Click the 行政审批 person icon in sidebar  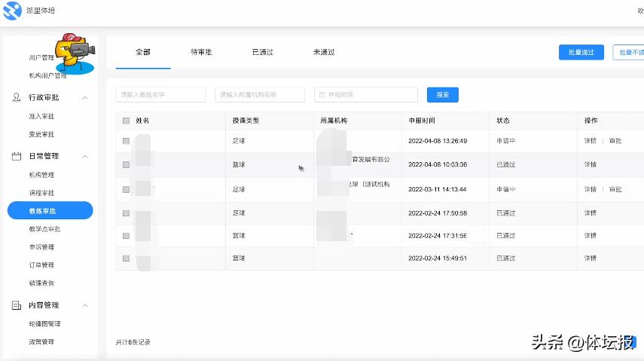pos(17,98)
